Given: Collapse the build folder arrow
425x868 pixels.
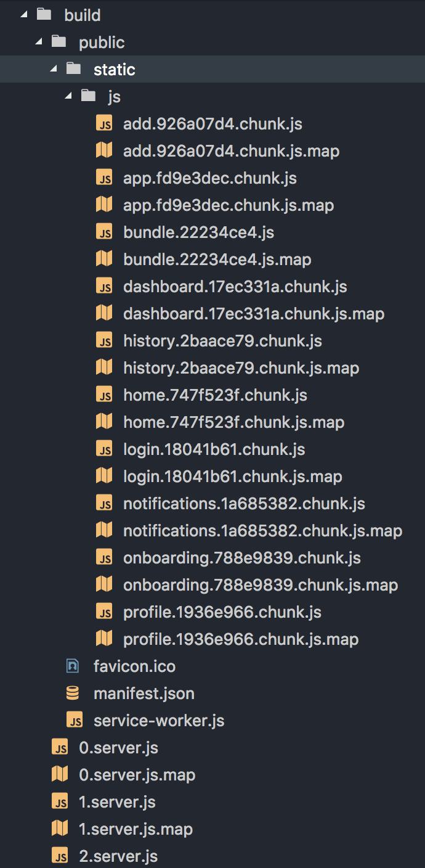Looking at the screenshot, I should point(23,15).
